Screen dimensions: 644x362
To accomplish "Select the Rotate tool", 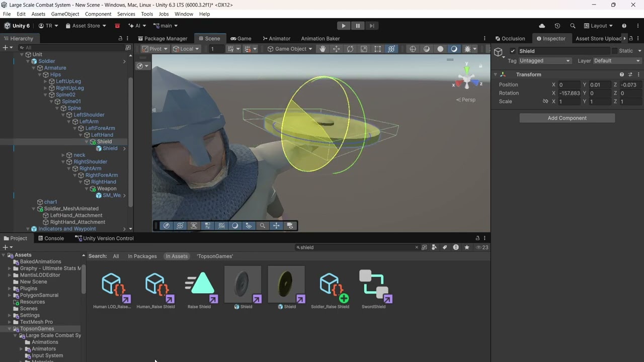I will [x=350, y=49].
